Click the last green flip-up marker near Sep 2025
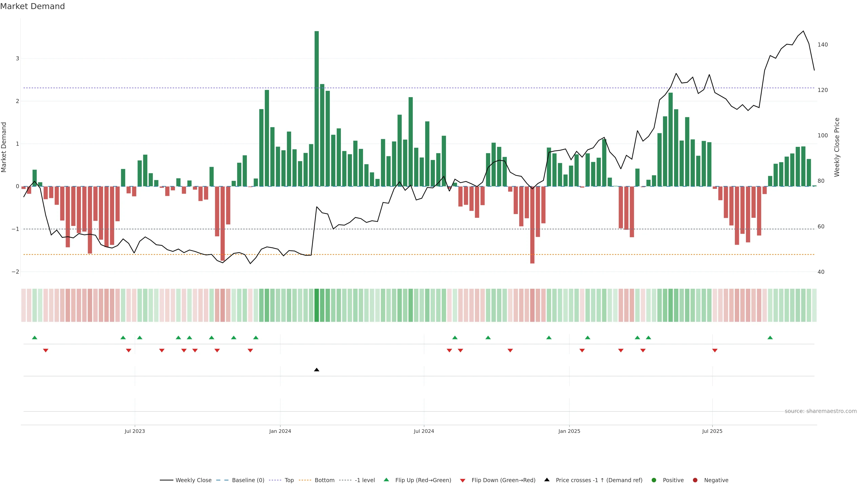 770,338
